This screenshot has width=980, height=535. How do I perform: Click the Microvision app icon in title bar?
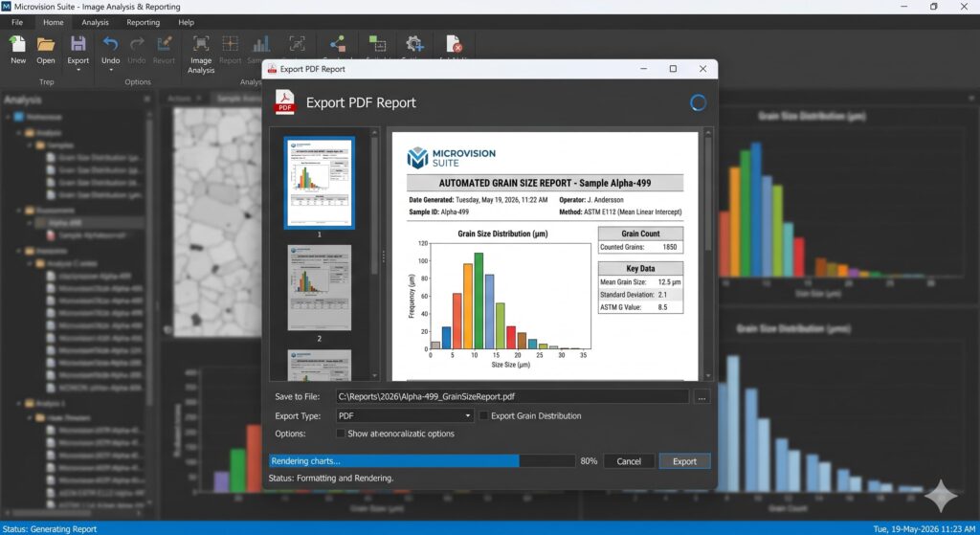pos(7,7)
